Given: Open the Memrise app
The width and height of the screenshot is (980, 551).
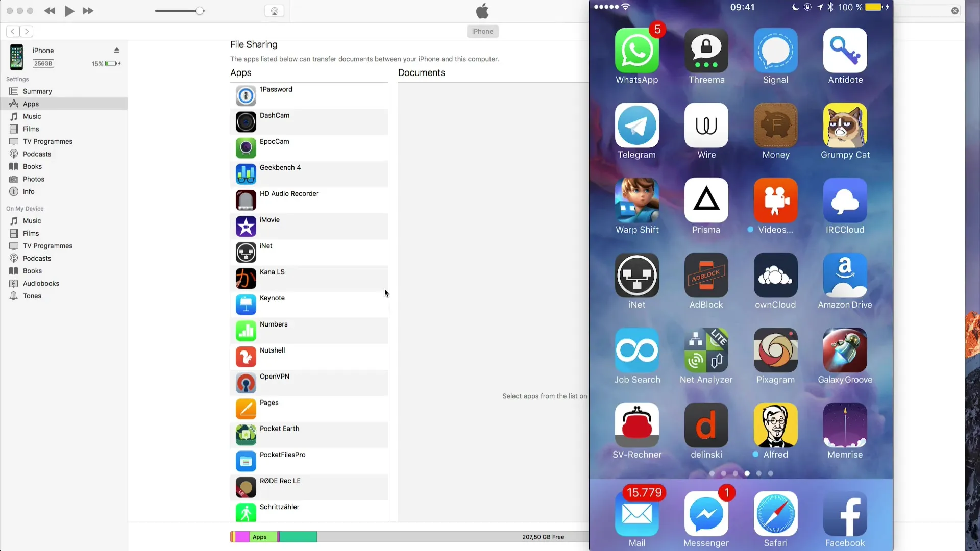Looking at the screenshot, I should point(845,425).
